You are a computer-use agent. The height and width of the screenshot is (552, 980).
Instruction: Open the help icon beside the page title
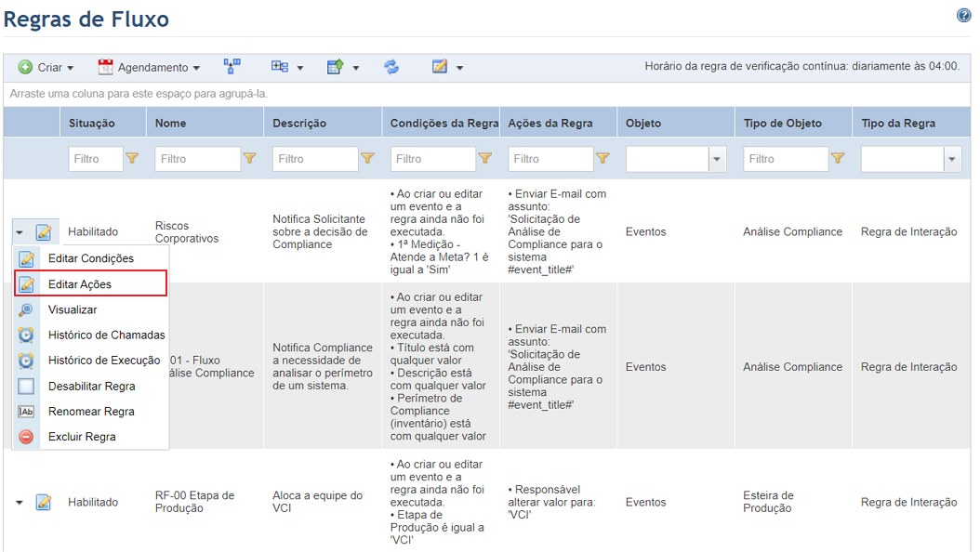pos(963,16)
